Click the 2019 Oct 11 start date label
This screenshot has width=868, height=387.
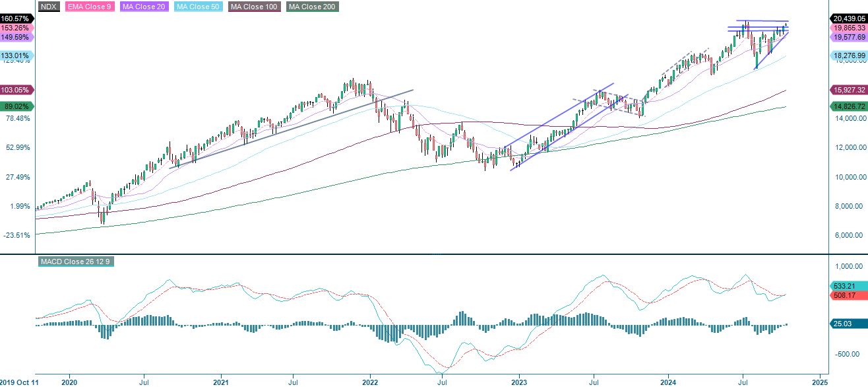point(20,382)
